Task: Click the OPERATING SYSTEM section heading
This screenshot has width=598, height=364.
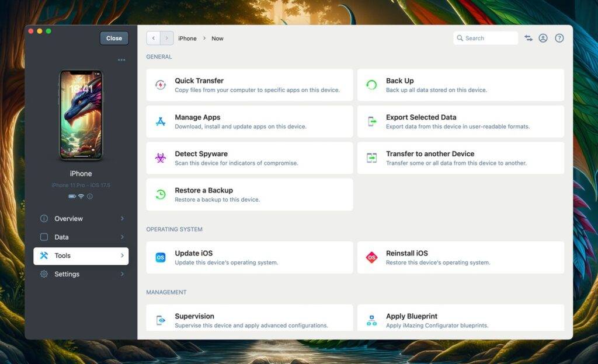Action: 174,229
